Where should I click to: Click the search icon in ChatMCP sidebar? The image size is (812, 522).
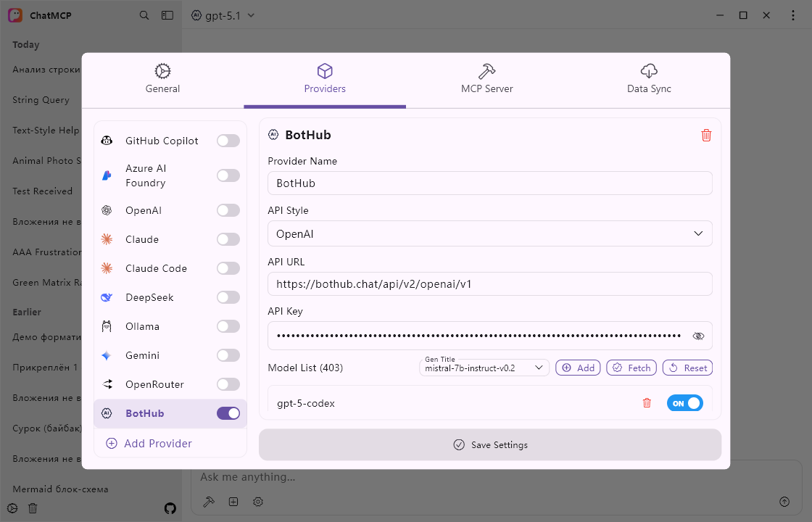144,15
